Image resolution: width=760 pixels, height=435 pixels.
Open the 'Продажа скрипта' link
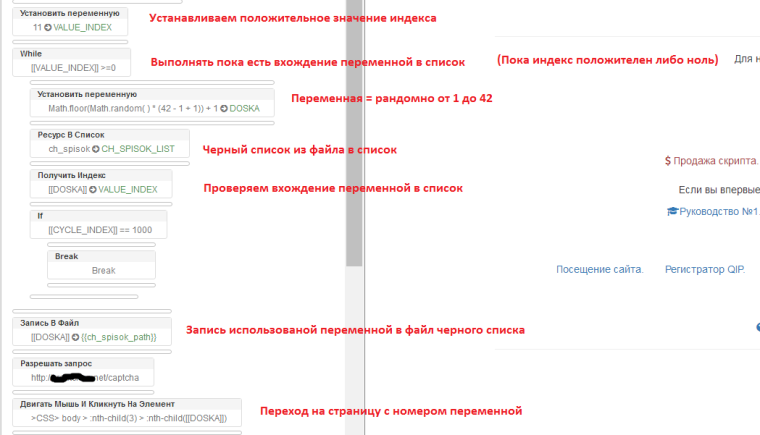tap(715, 161)
